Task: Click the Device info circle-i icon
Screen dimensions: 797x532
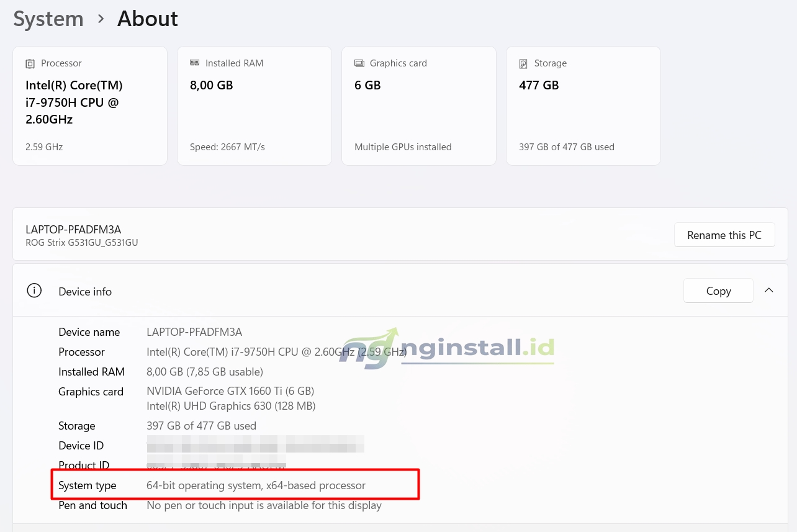Action: [x=34, y=291]
